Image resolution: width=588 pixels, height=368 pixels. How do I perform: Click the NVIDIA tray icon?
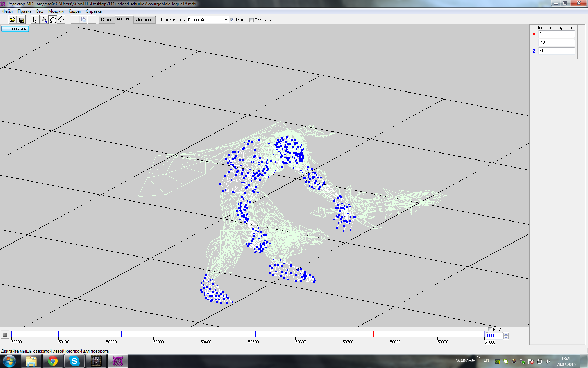[x=497, y=361]
